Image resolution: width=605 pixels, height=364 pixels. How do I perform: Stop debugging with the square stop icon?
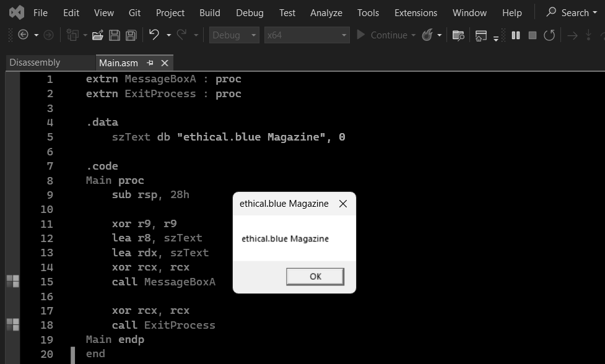pos(533,35)
